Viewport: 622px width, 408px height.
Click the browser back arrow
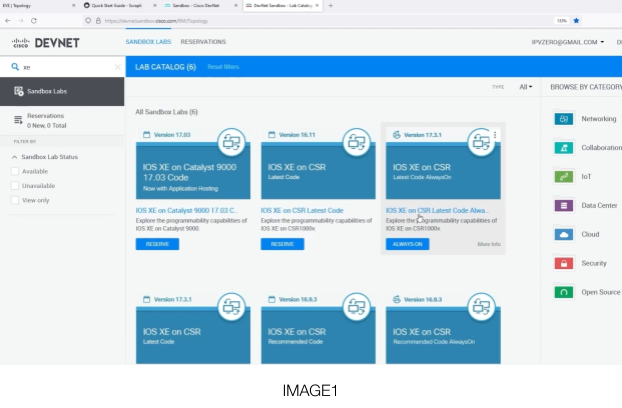[x=8, y=21]
